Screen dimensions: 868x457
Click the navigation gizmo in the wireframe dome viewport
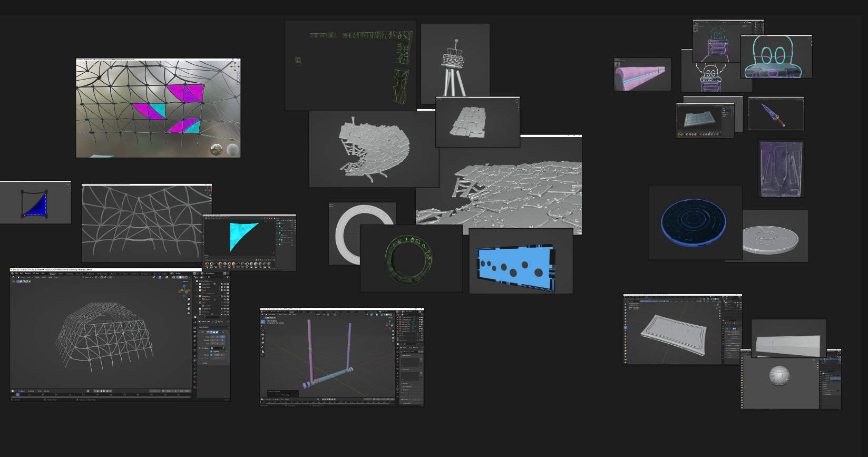[185, 290]
